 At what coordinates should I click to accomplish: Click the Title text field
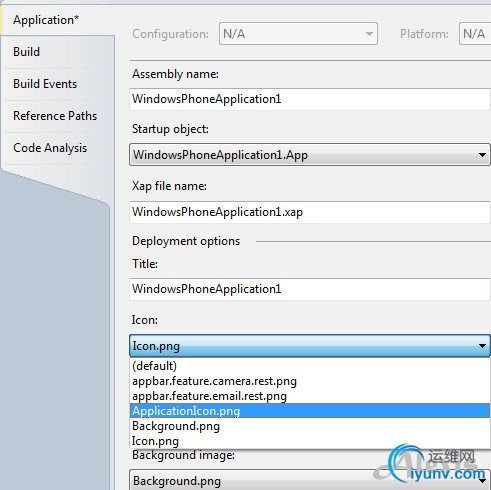coord(310,289)
